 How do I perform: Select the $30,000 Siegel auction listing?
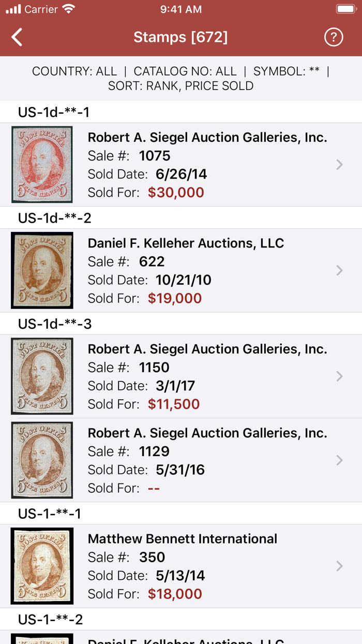coord(207,165)
